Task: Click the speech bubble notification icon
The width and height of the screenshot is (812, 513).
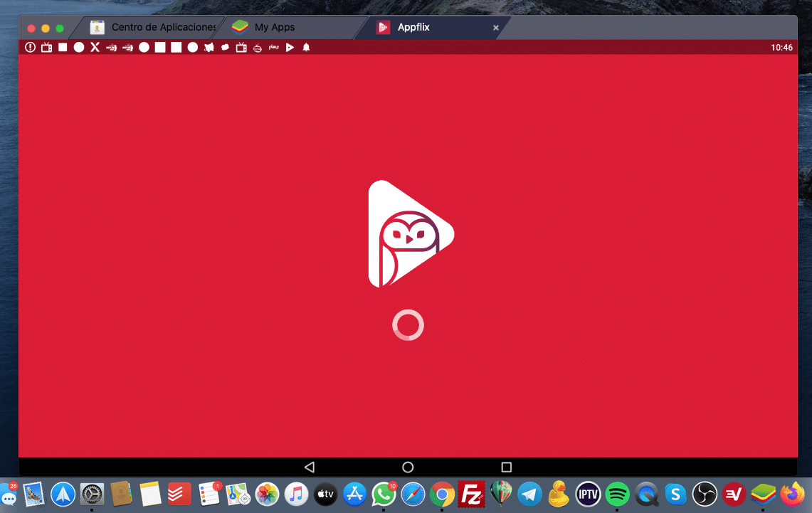Action: (225, 47)
